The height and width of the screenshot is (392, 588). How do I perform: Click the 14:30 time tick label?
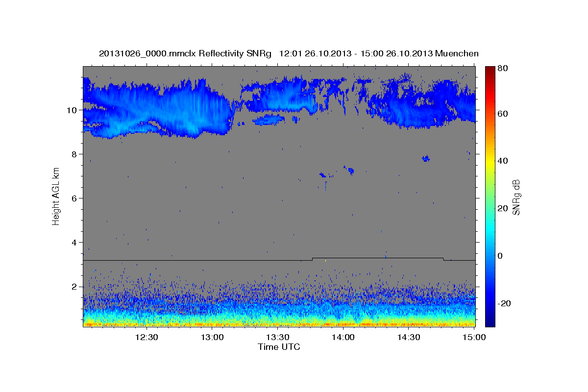point(409,337)
